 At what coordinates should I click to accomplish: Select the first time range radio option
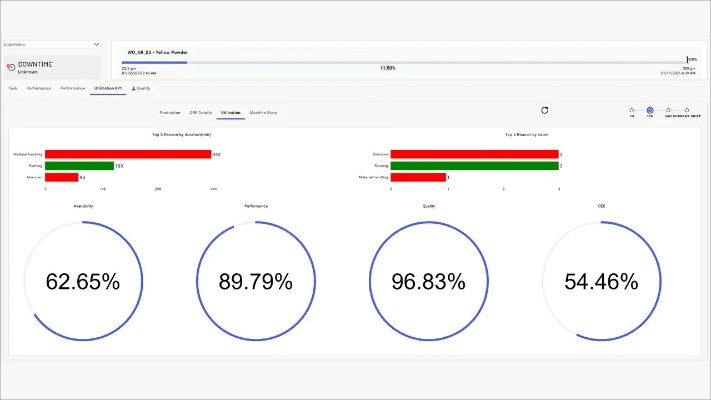(632, 111)
